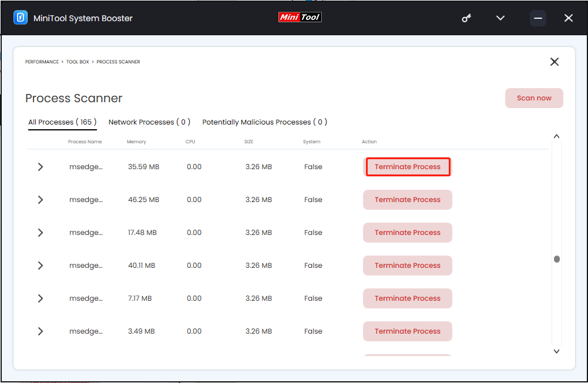Expand the msedge row with 17.48 MB memory
588x383 pixels.
pos(41,233)
